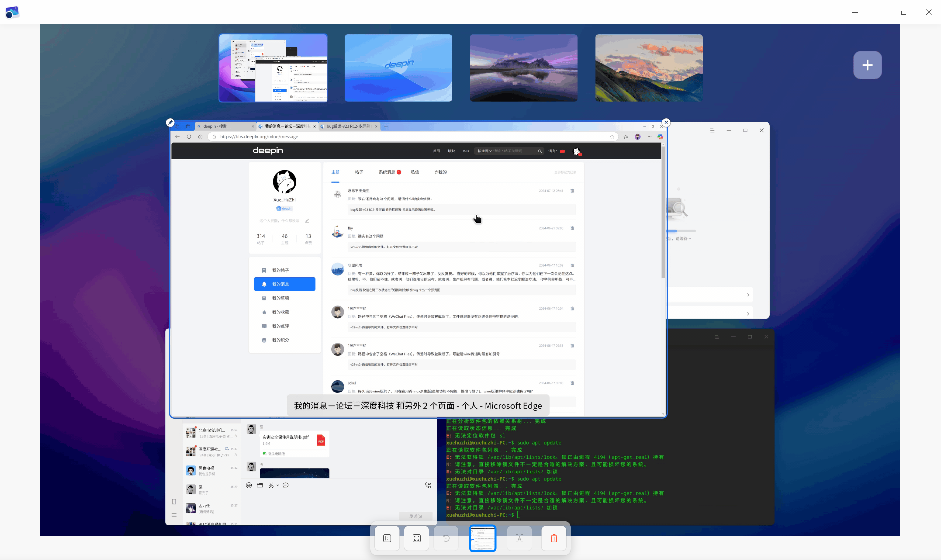Click the browser home icon
Viewport: 941px width, 560px height.
(200, 136)
